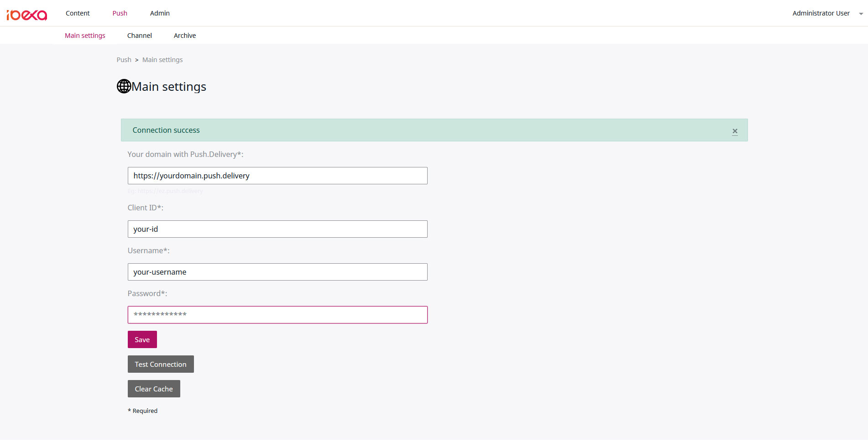Click the Test Connection button

[x=161, y=364]
